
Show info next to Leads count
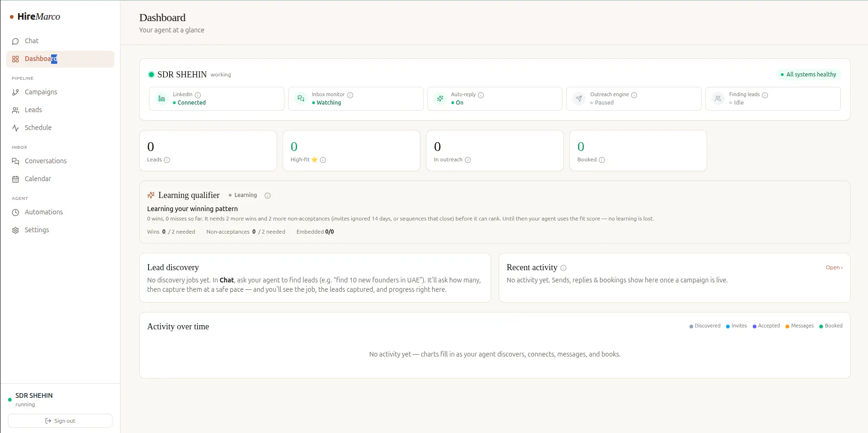click(167, 160)
